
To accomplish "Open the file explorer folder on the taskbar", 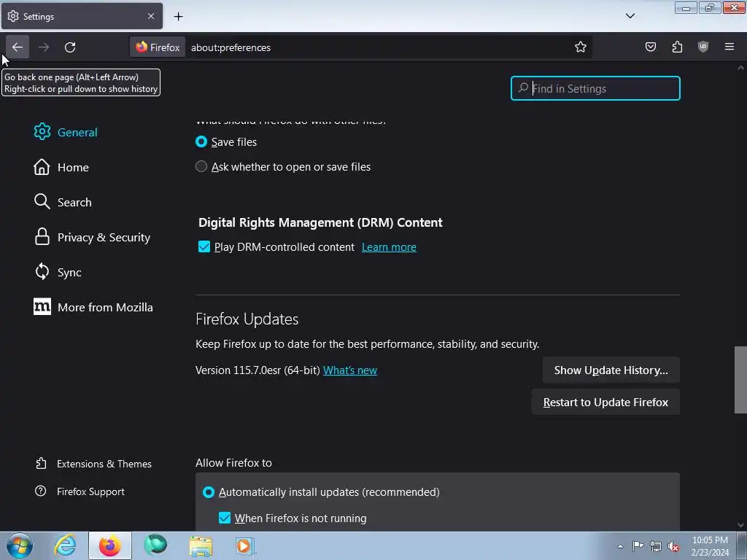I will [x=201, y=545].
